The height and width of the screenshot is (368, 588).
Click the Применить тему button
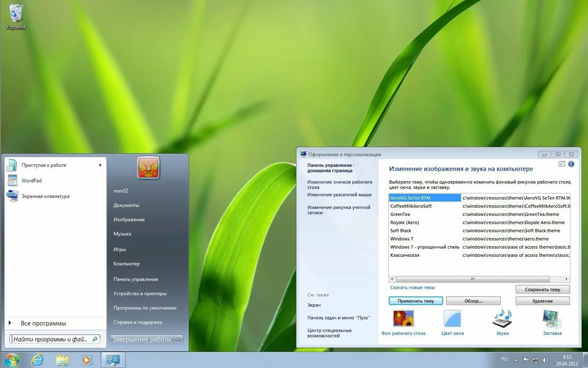(x=416, y=301)
